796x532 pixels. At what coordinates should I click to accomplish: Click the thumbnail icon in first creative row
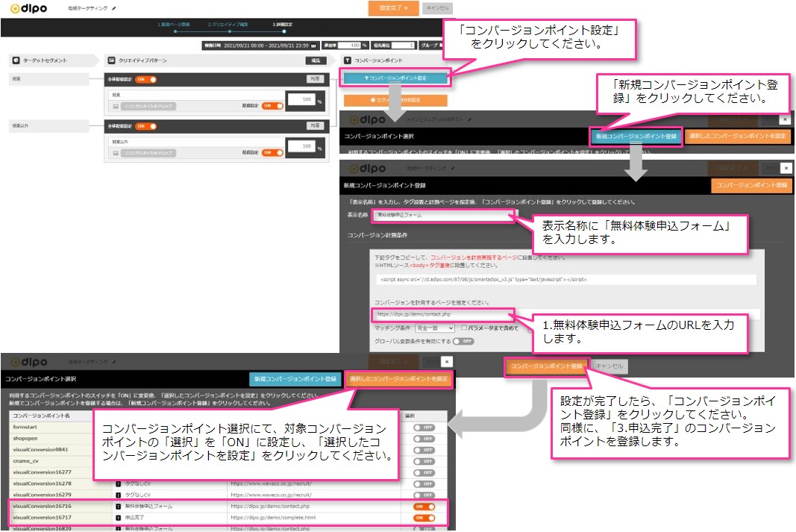[116, 106]
